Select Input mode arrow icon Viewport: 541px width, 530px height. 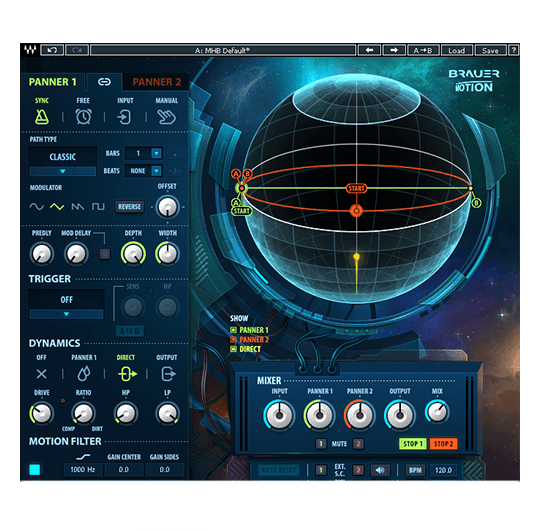(124, 117)
